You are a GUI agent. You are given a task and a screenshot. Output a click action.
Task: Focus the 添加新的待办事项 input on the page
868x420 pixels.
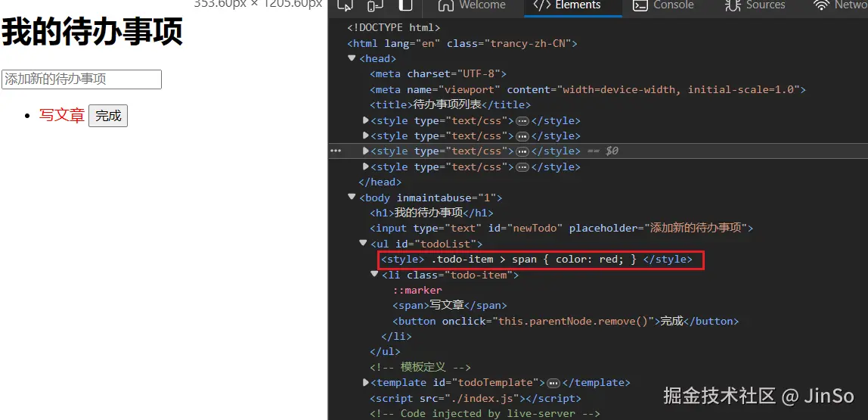click(82, 79)
